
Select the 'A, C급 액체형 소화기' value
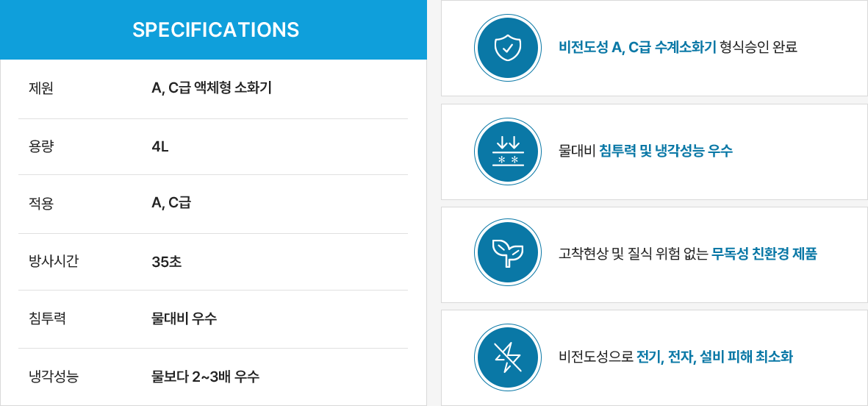pyautogui.click(x=212, y=88)
